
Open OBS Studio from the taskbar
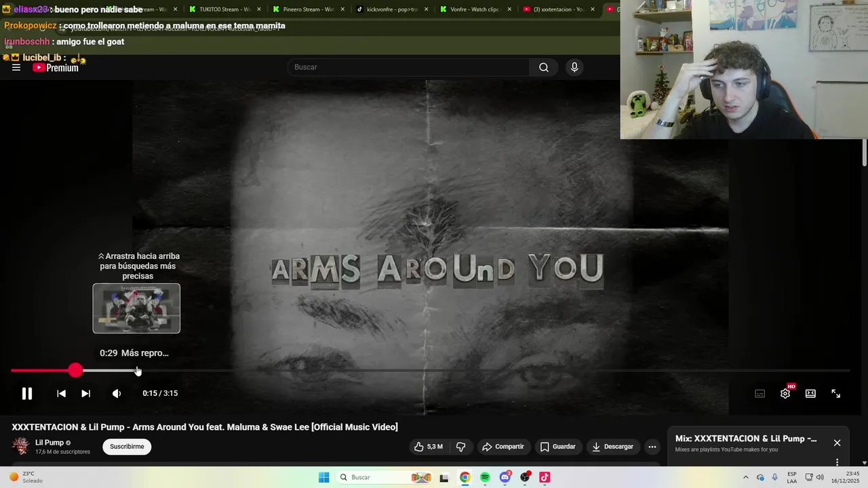(x=525, y=477)
